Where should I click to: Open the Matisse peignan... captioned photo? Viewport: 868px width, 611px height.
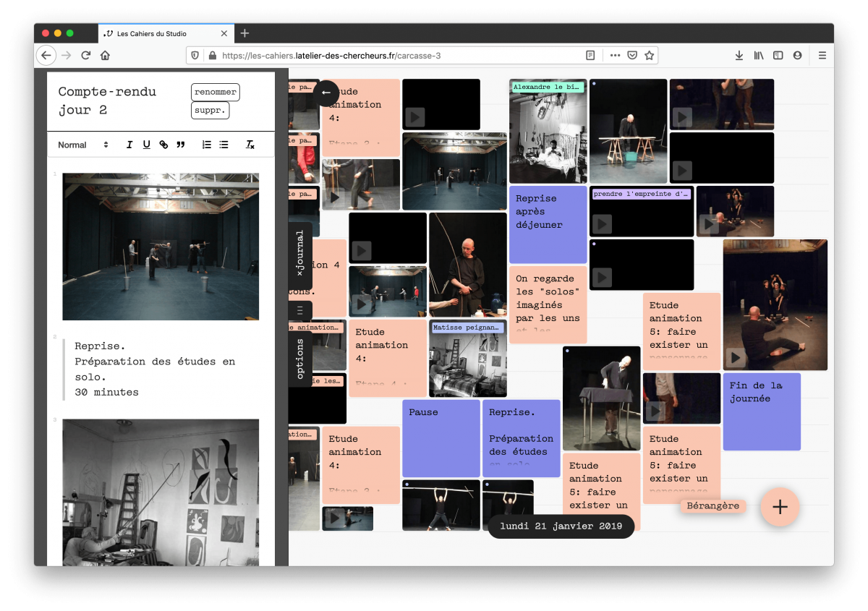(x=468, y=359)
